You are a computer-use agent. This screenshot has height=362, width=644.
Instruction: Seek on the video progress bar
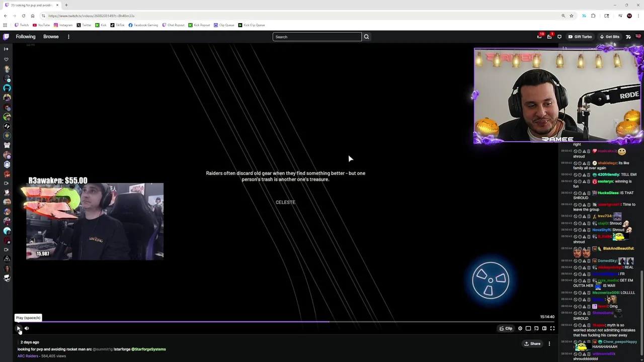pyautogui.click(x=285, y=322)
